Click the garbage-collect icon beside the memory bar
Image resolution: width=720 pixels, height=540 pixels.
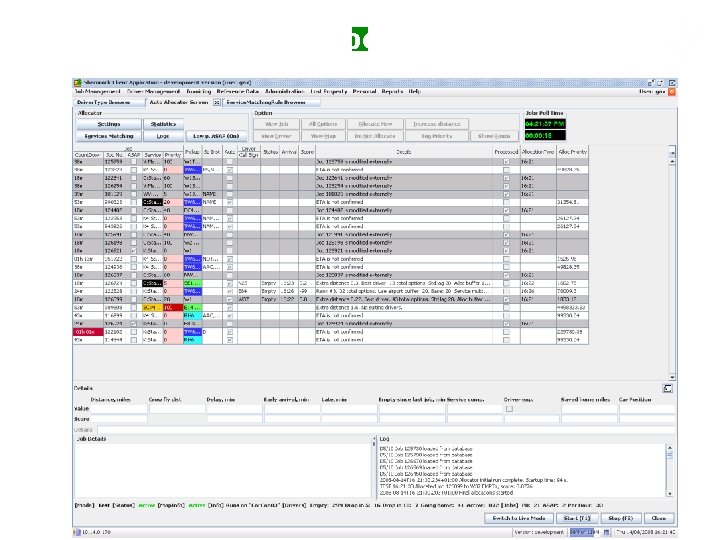(607, 532)
